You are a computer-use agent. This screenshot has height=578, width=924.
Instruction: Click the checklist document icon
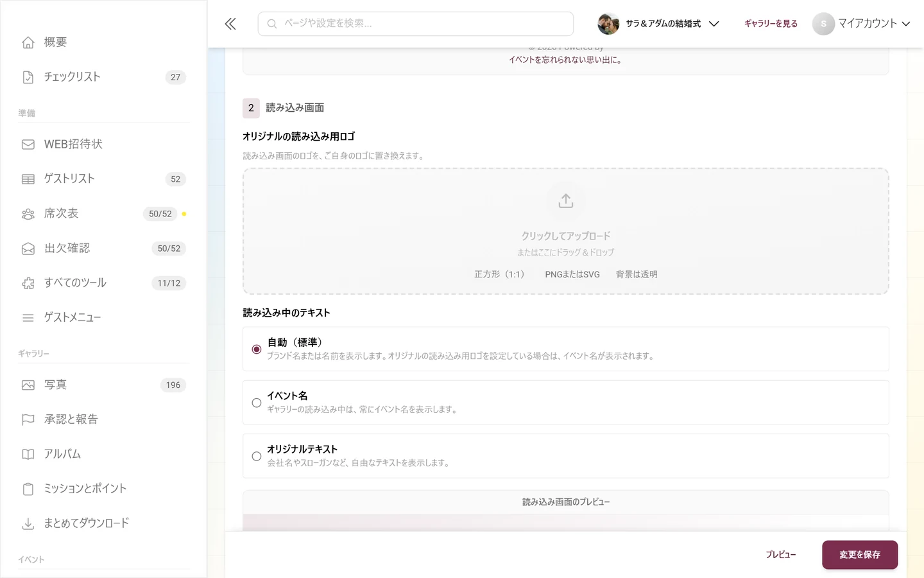28,77
